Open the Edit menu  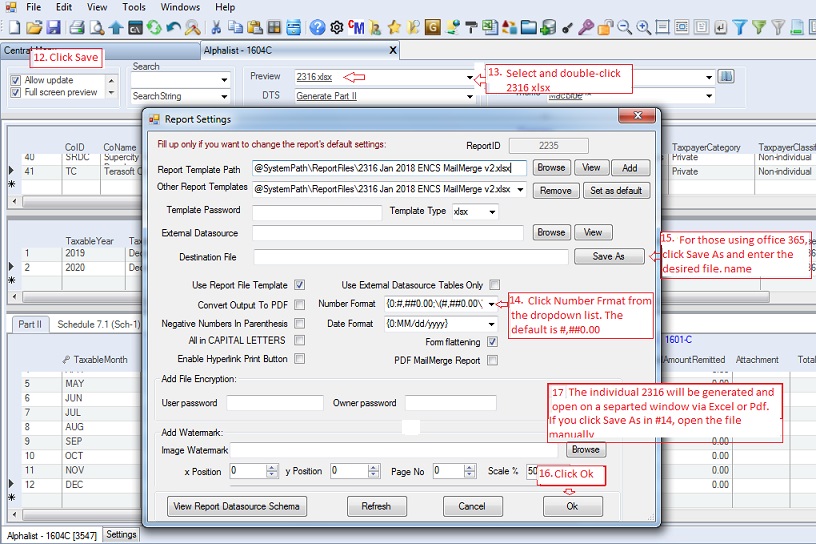(x=64, y=7)
